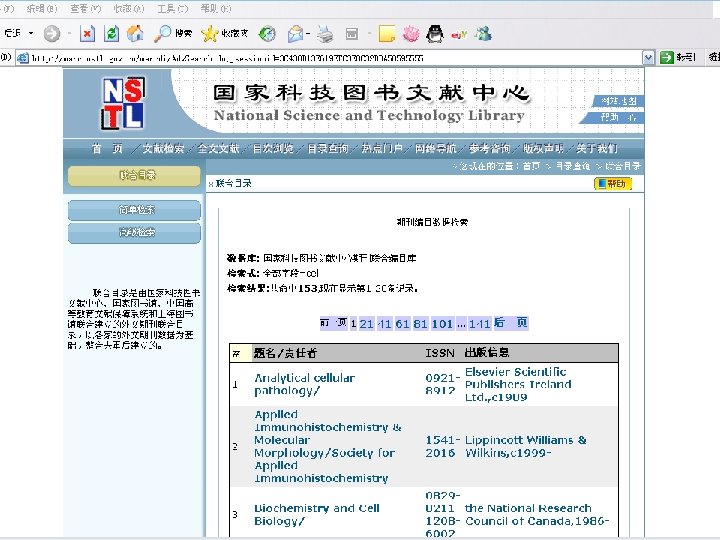Click the Stop loading (red X) icon

point(87,34)
